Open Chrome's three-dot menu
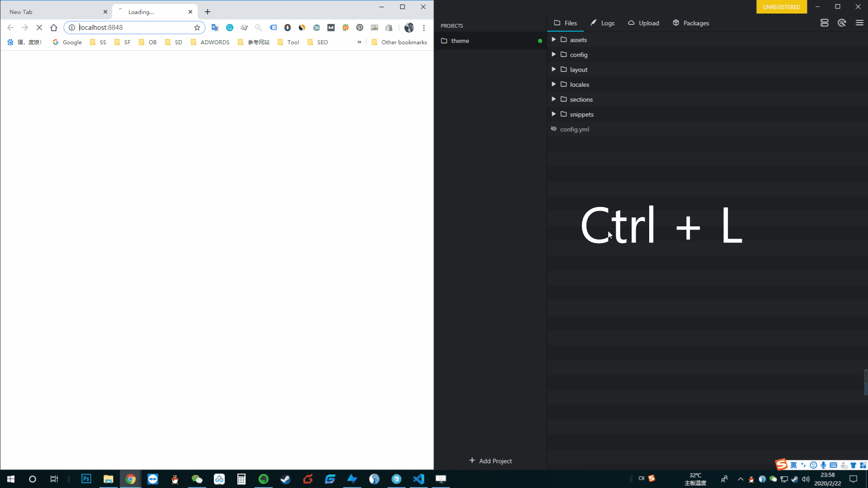868x488 pixels. click(x=424, y=28)
